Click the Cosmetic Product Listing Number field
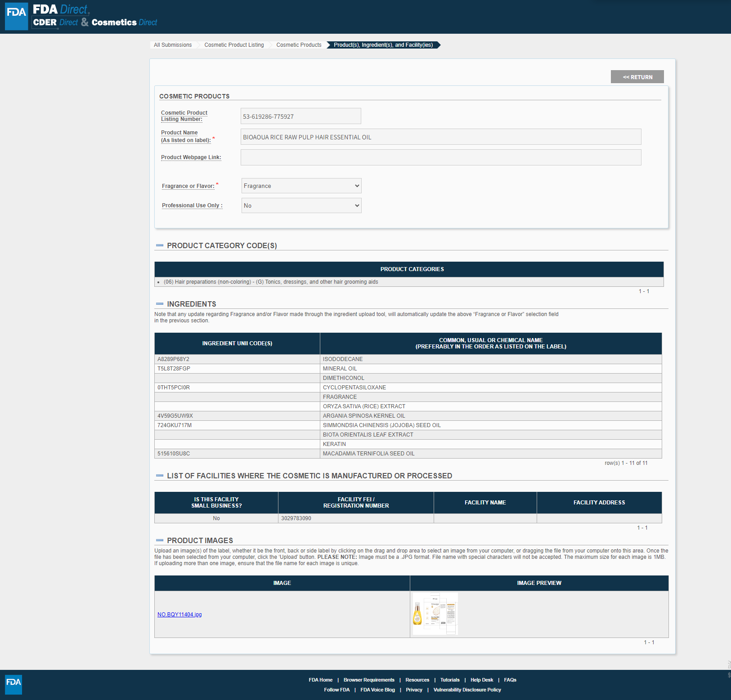731x700 pixels. 300,116
